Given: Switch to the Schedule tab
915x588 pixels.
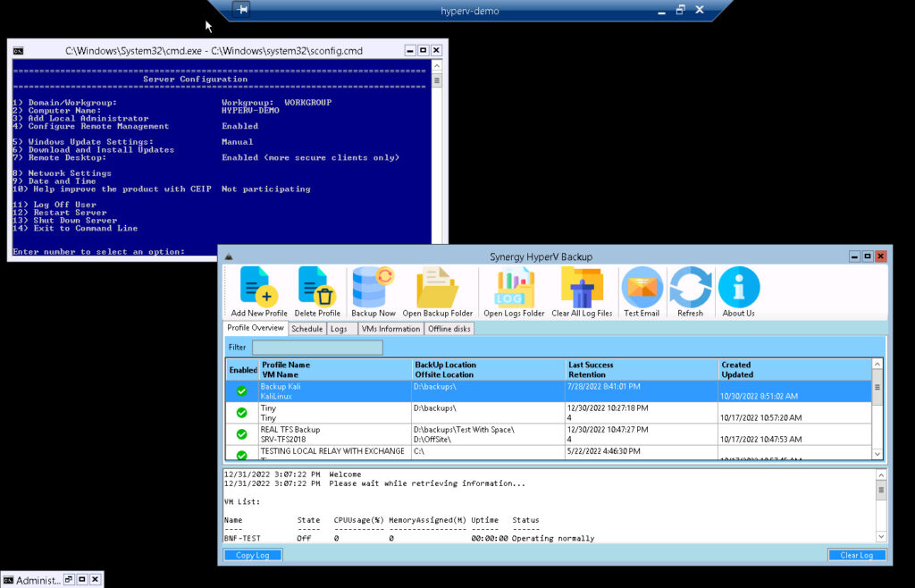Looking at the screenshot, I should pos(306,328).
